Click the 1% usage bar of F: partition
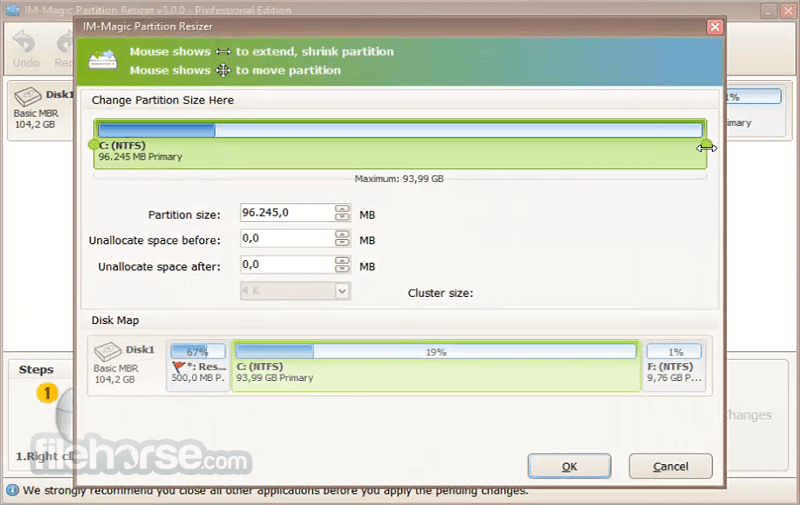This screenshot has height=505, width=800. coord(674,351)
